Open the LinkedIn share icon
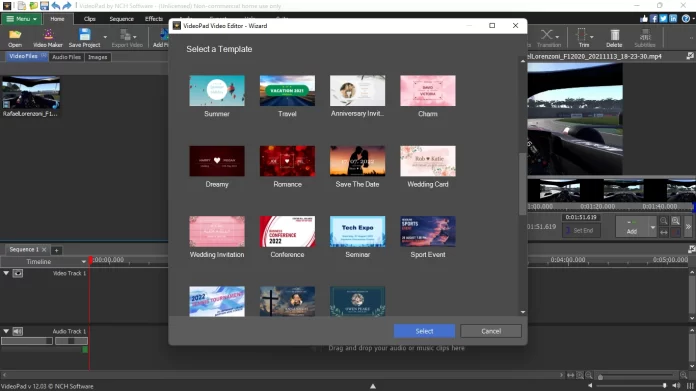The width and height of the screenshot is (696, 391). pyautogui.click(x=673, y=19)
